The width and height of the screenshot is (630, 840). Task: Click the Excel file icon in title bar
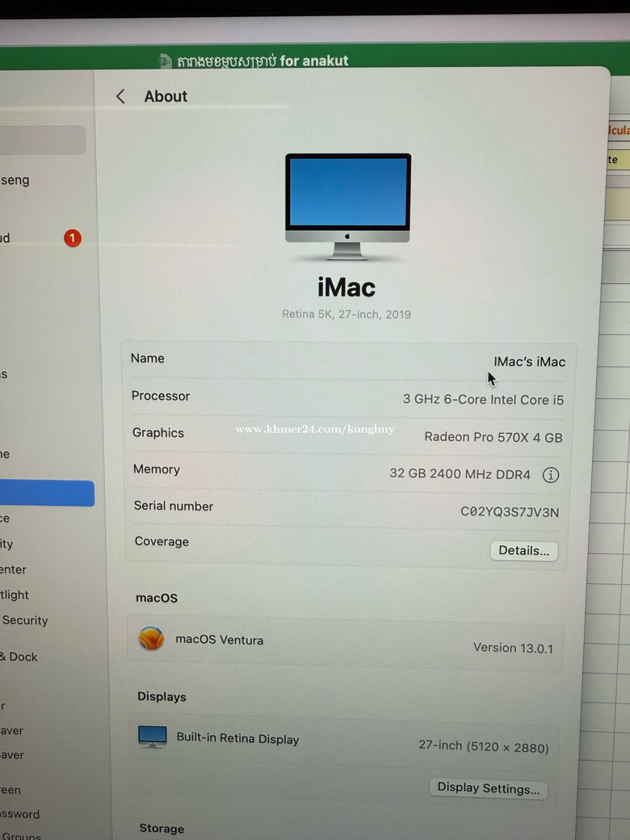165,61
